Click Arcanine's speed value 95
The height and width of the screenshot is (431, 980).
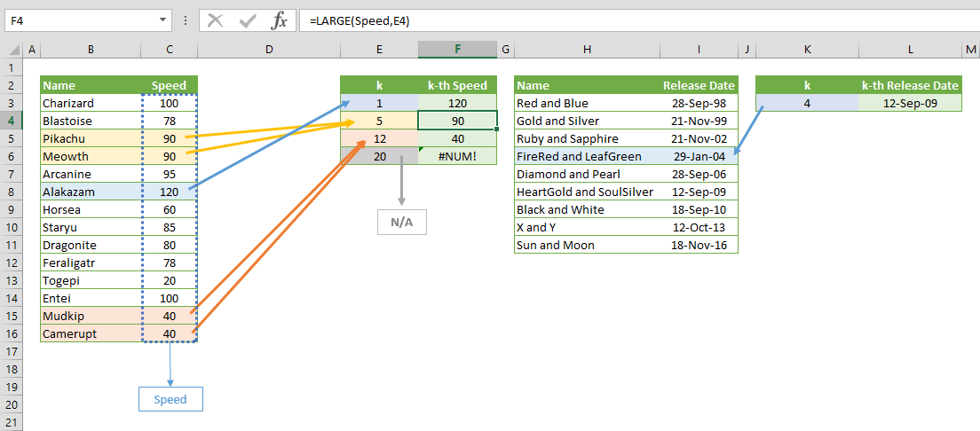pyautogui.click(x=170, y=174)
